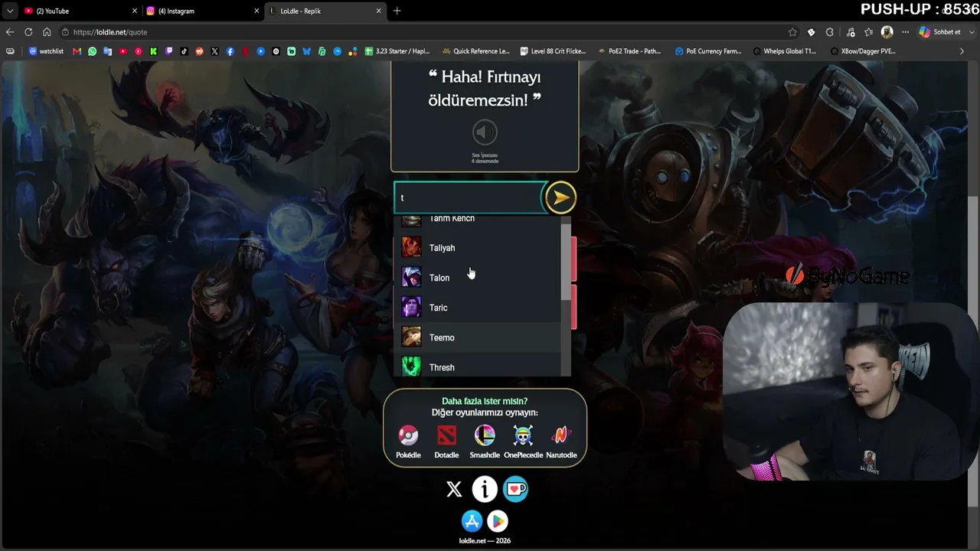Focus the champion guess input field
Viewport: 980px width, 551px height.
pos(469,197)
